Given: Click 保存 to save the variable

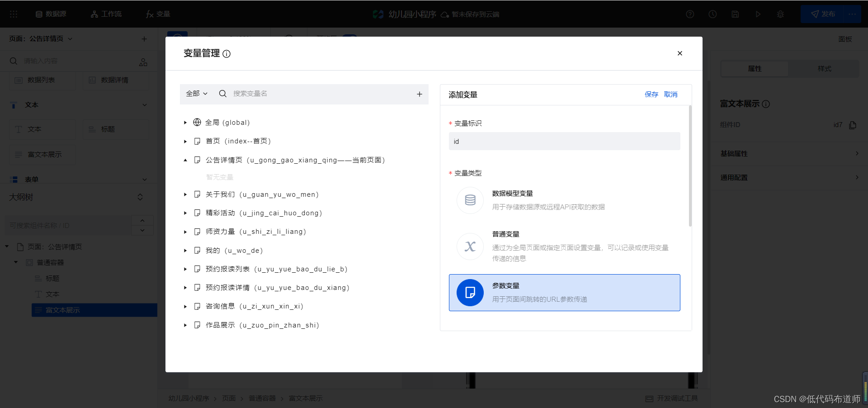Looking at the screenshot, I should tap(651, 95).
